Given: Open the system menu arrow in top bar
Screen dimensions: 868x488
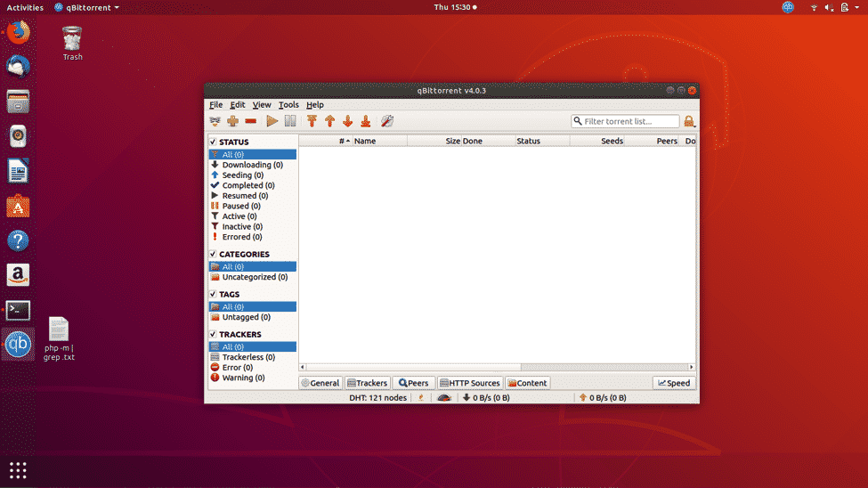Looking at the screenshot, I should click(857, 8).
